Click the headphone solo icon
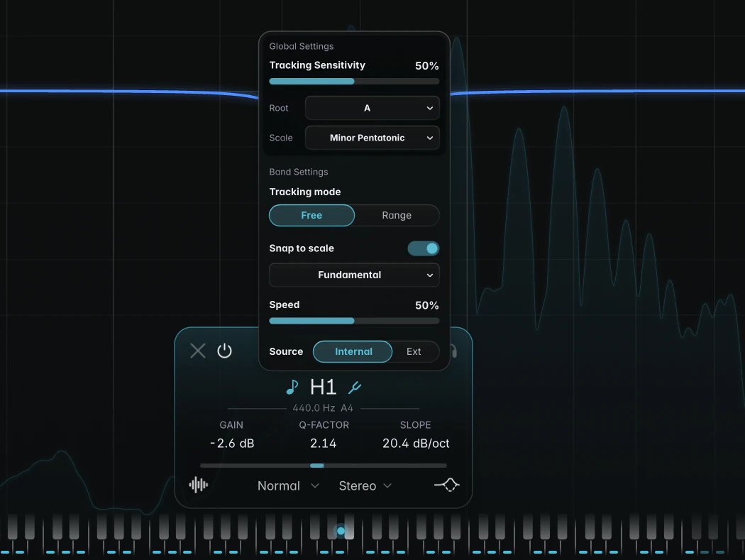 [x=454, y=351]
